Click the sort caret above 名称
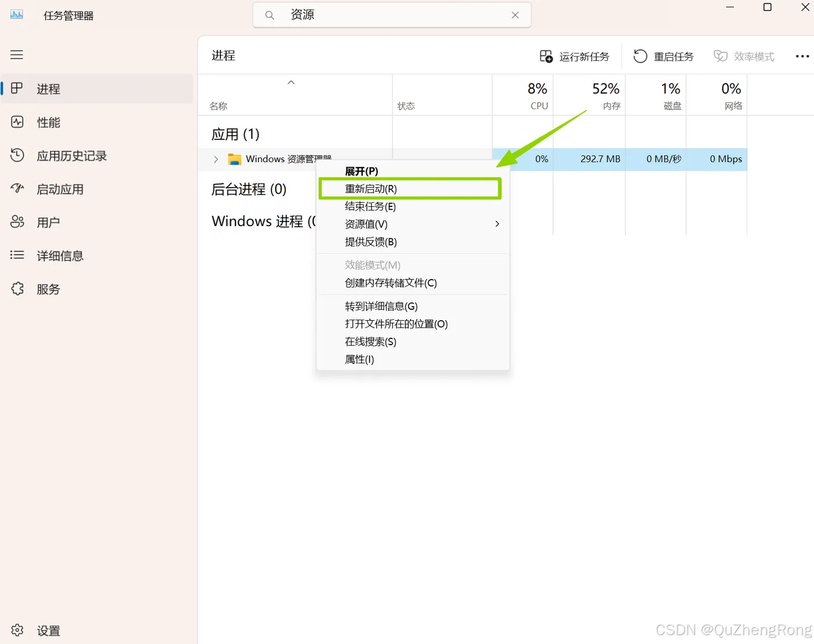 pyautogui.click(x=291, y=83)
